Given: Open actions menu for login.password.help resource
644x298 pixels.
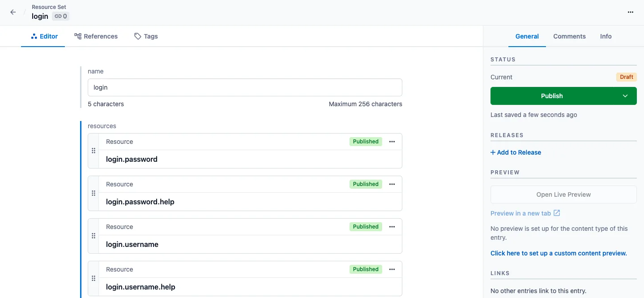Looking at the screenshot, I should pos(392,184).
